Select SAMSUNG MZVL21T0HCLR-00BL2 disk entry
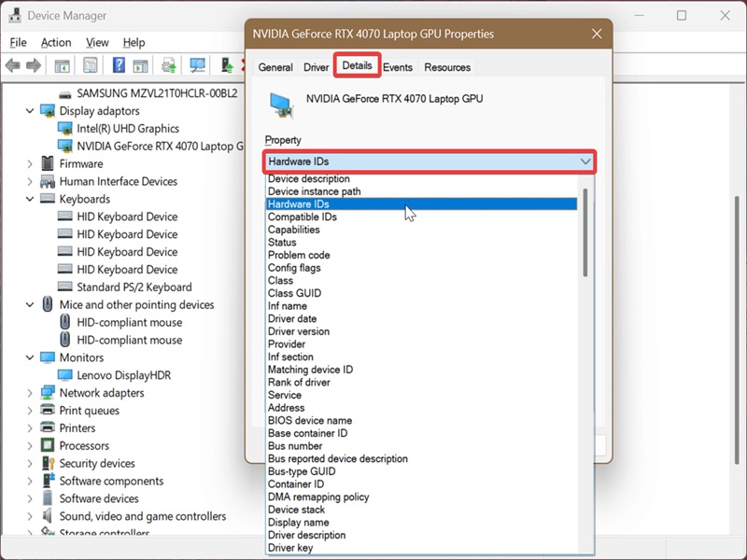The width and height of the screenshot is (747, 560). (157, 93)
